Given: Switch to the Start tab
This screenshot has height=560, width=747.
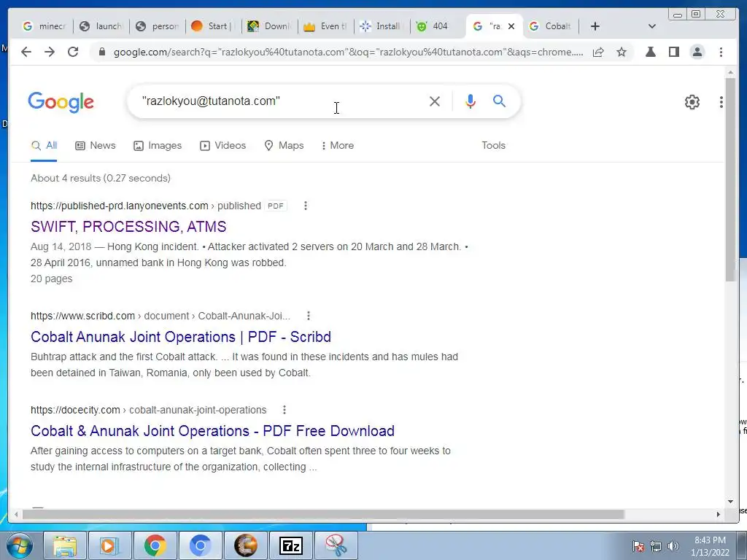Looking at the screenshot, I should point(213,26).
